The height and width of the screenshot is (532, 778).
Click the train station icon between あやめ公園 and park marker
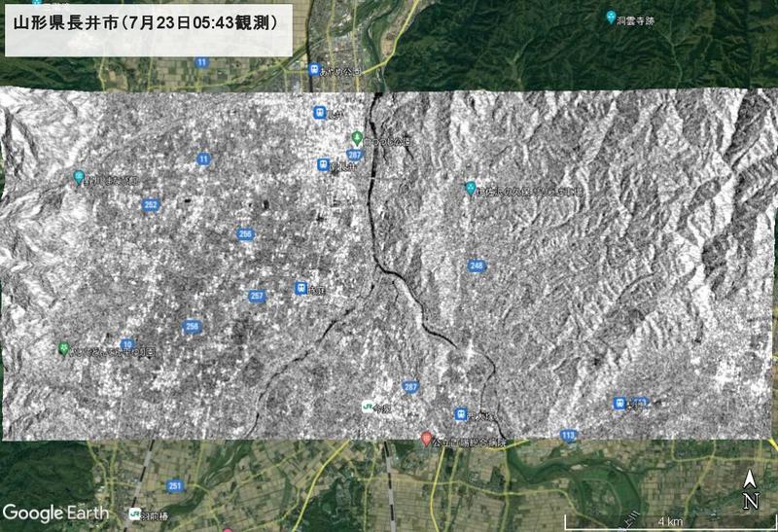click(320, 113)
